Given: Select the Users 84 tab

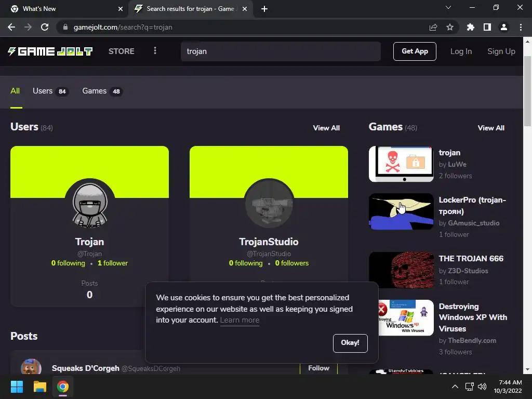Looking at the screenshot, I should tap(50, 91).
